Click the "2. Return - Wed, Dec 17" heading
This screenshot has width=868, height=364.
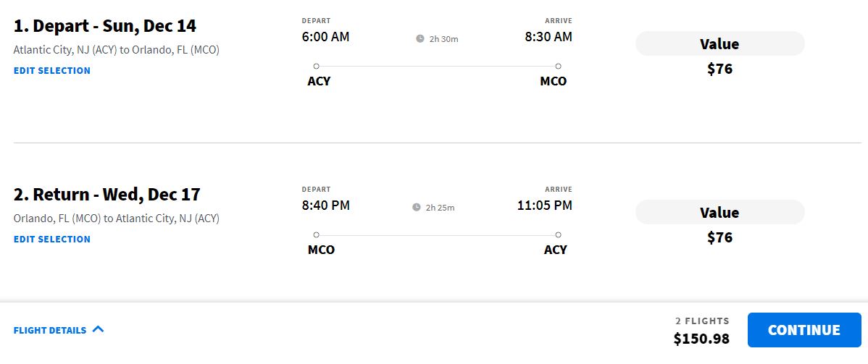(107, 195)
